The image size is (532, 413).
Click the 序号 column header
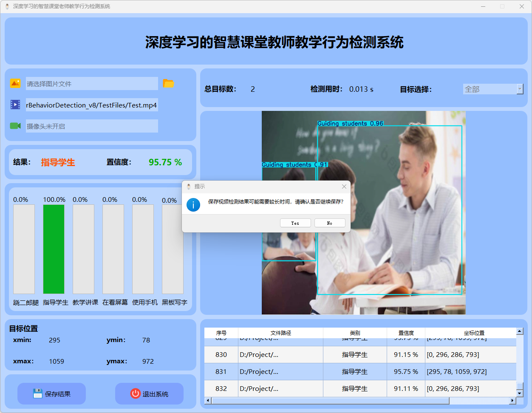click(221, 333)
